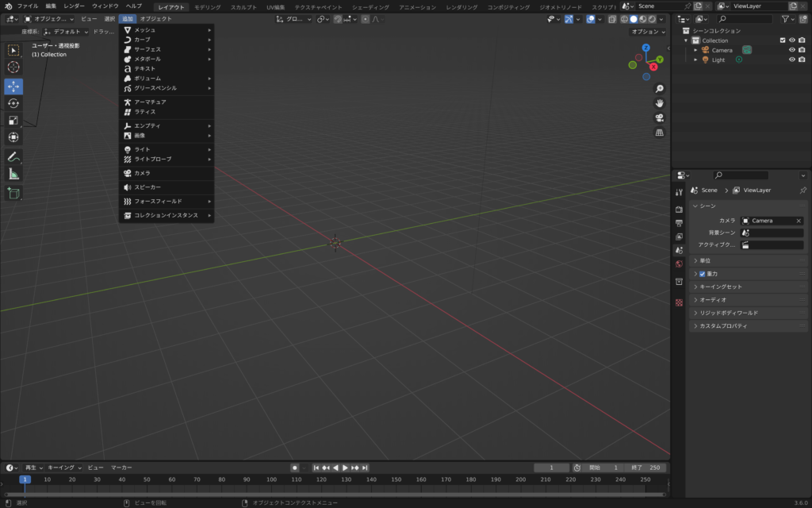This screenshot has width=812, height=508.
Task: Open the Collection properties tab
Action: 679,282
